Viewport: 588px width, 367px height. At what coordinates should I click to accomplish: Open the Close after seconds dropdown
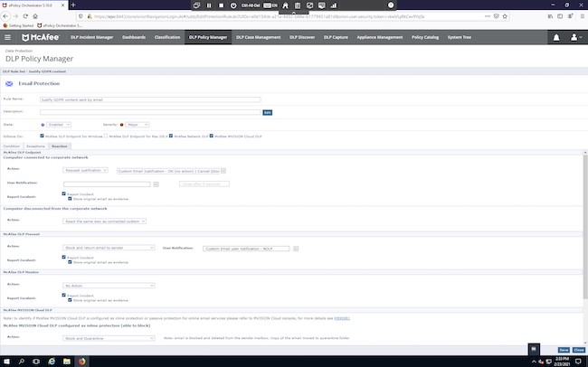(x=204, y=183)
